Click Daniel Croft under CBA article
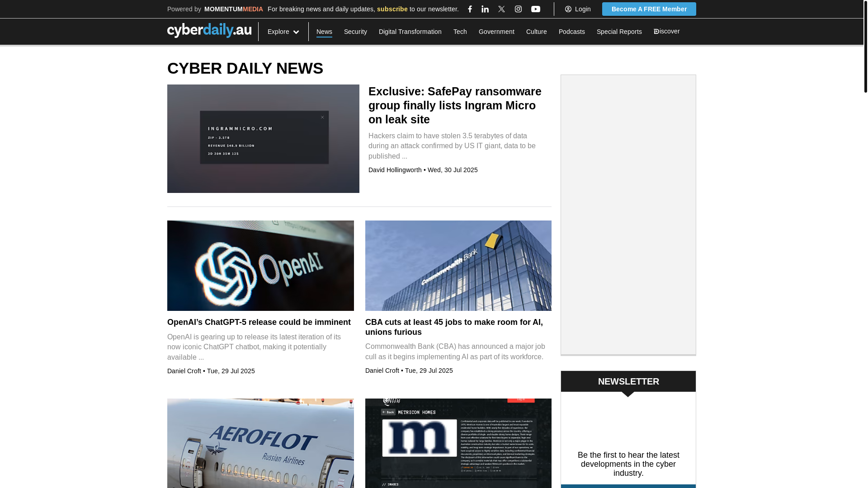The image size is (868, 488). [382, 371]
